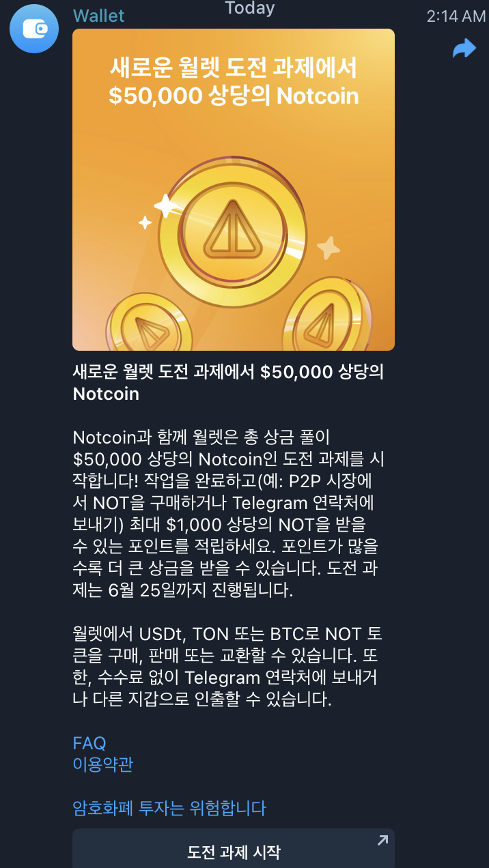Open the 이용약관 terms link
Screen dimensions: 489x868
click(x=102, y=764)
